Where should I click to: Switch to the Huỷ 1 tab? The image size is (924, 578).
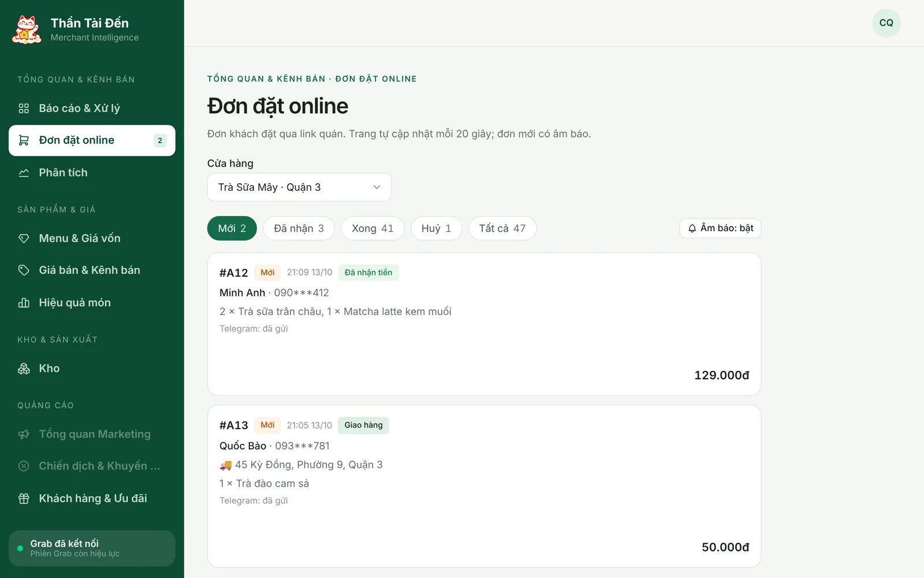pos(436,228)
